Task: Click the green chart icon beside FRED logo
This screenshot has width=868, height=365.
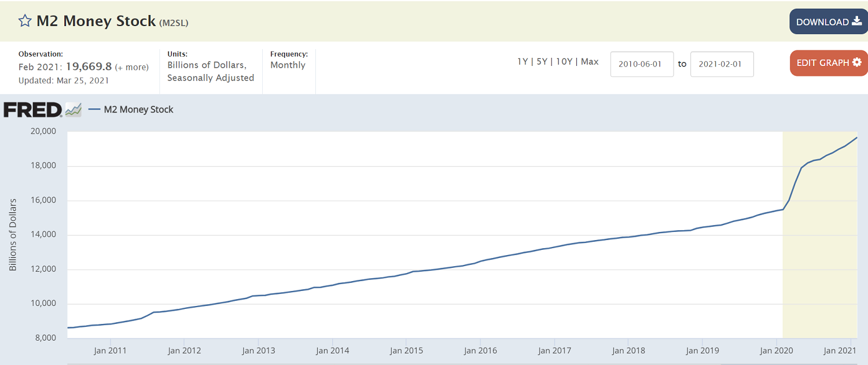Action: coord(73,109)
